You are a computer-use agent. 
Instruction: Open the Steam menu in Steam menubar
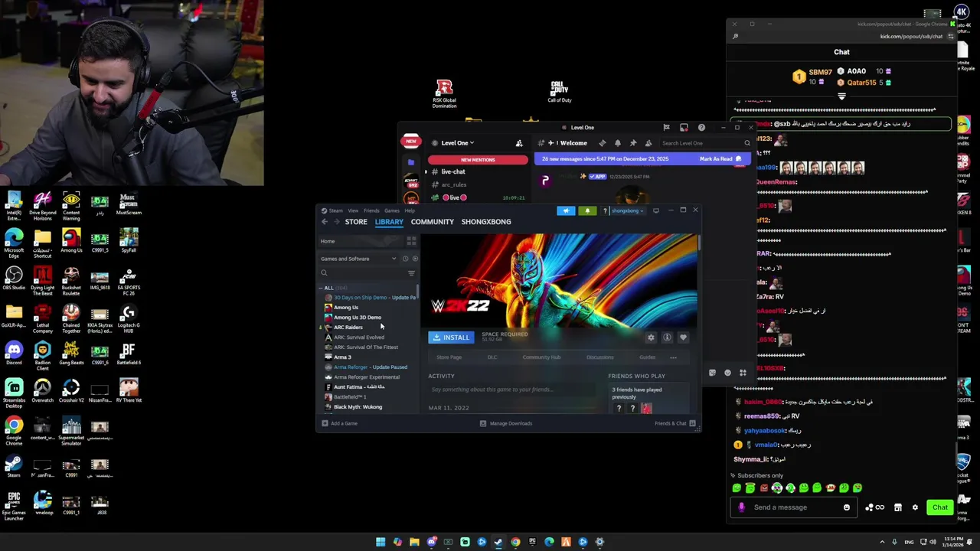point(336,210)
